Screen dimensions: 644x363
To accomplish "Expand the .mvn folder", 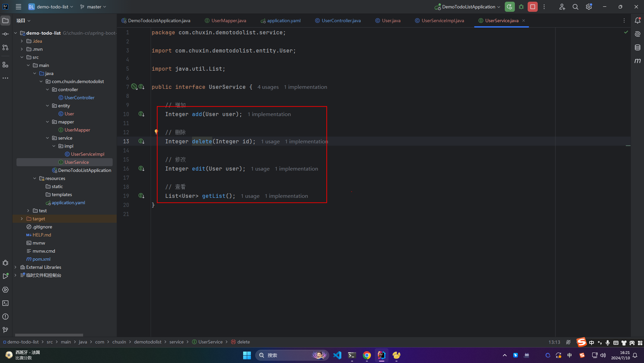I will pyautogui.click(x=22, y=49).
